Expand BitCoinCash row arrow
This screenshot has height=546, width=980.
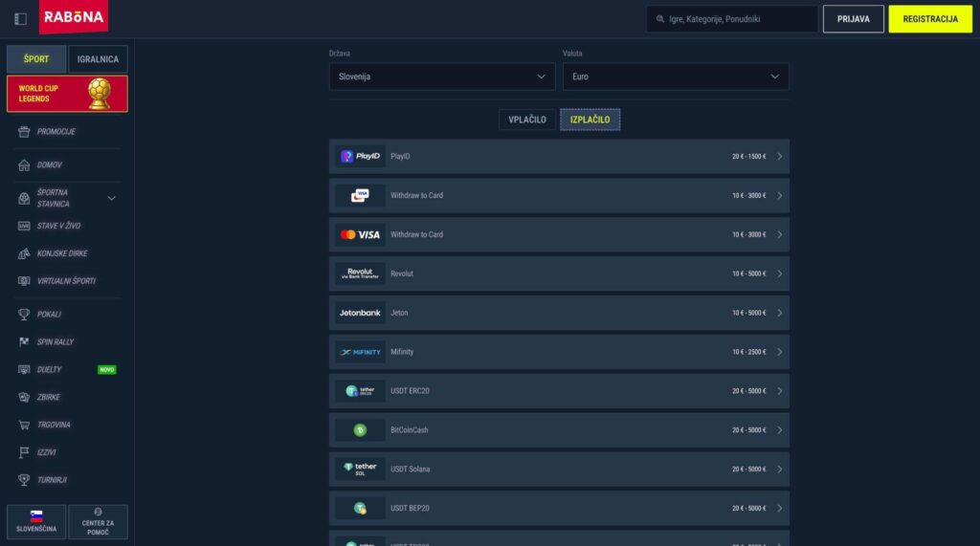[x=779, y=429]
